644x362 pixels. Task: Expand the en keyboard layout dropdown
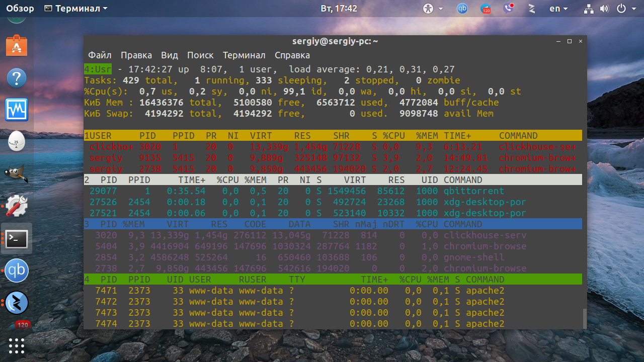coord(558,9)
